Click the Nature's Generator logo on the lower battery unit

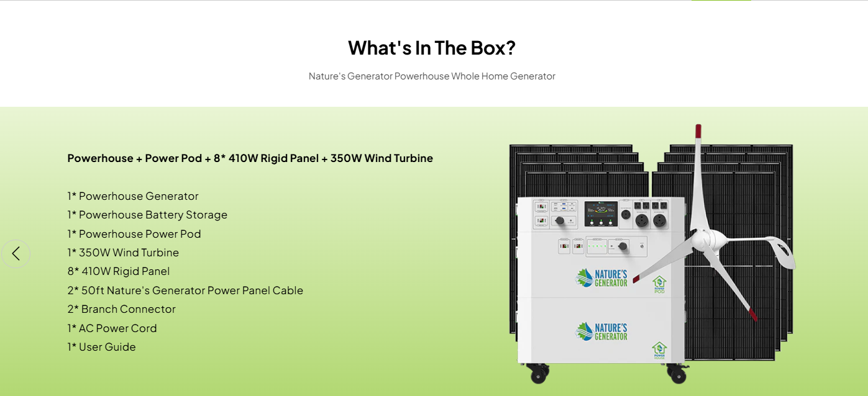coord(602,331)
